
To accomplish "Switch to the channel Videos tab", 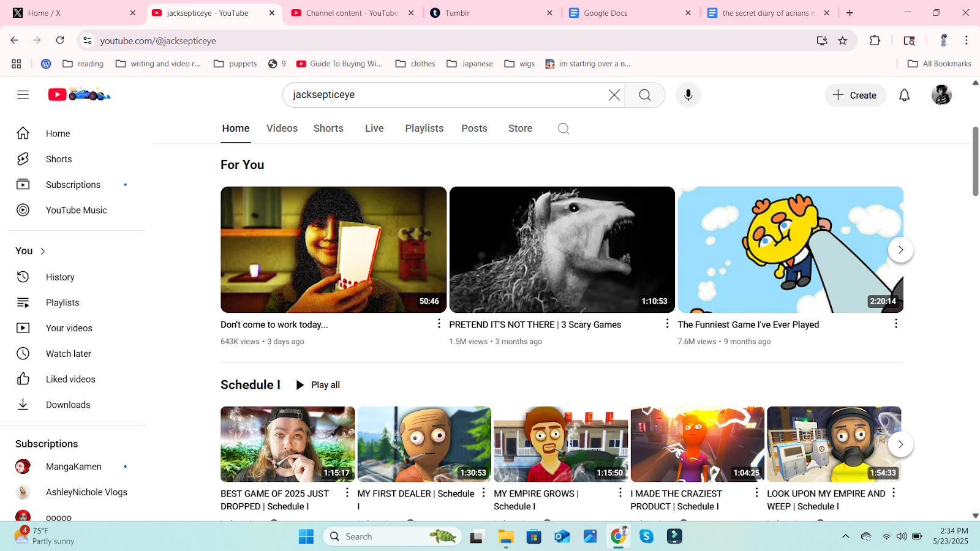I will pos(282,129).
